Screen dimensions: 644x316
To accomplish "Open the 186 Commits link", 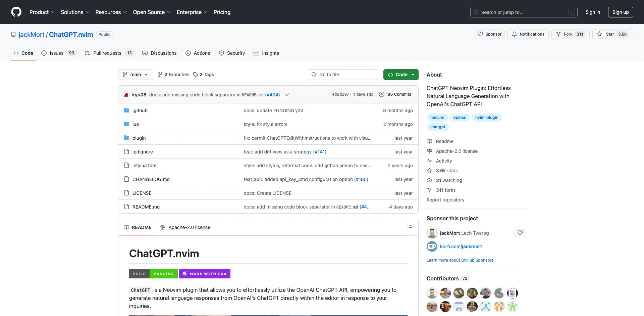I will click(x=395, y=94).
